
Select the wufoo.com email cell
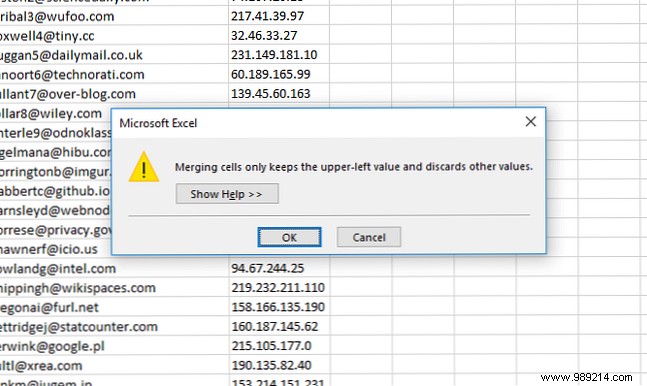[114, 16]
